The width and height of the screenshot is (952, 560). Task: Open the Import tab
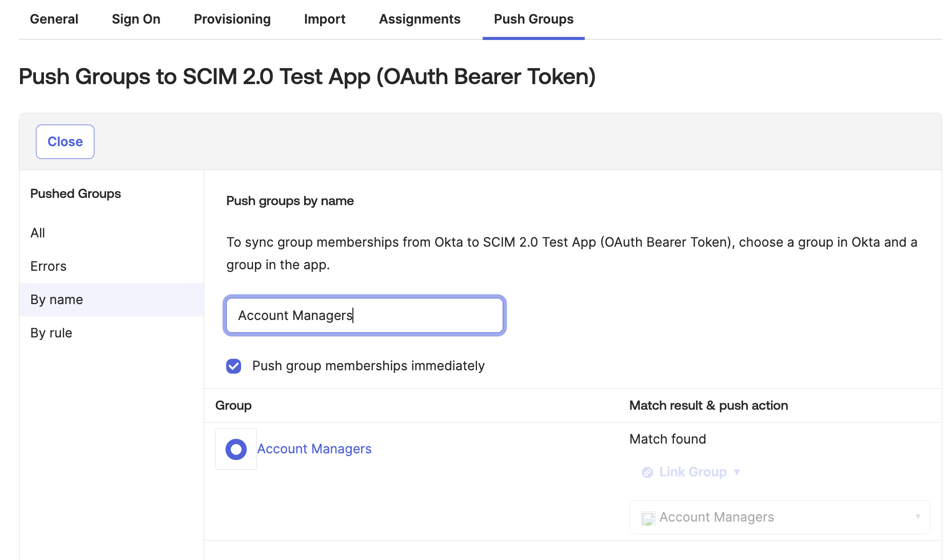(x=325, y=19)
